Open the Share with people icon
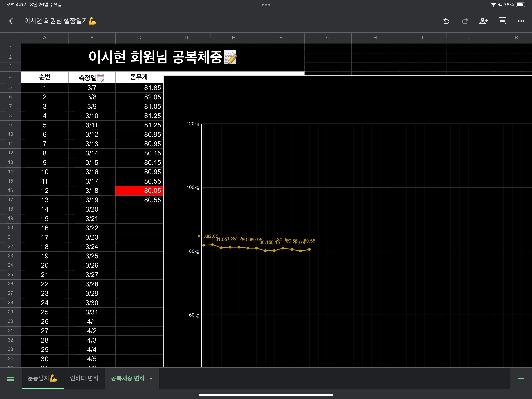Image resolution: width=532 pixels, height=399 pixels. [x=484, y=21]
